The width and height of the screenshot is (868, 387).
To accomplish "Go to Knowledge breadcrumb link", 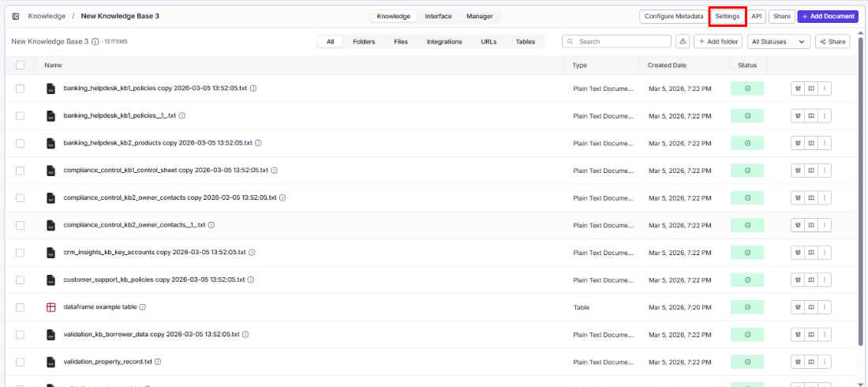I will [x=47, y=16].
